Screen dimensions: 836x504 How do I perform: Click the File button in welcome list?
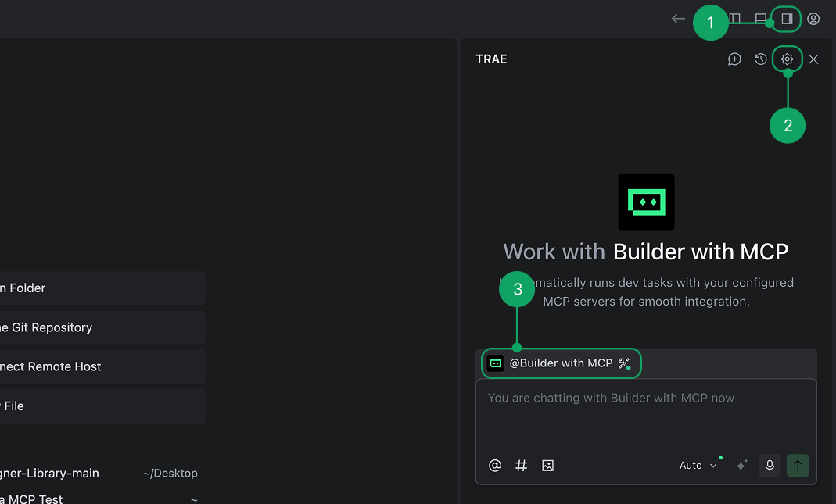102,406
